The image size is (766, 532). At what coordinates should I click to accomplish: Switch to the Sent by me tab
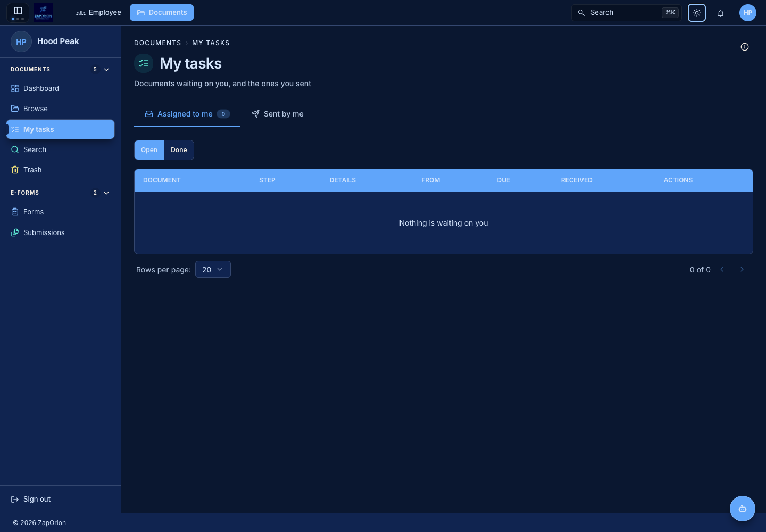click(x=277, y=114)
